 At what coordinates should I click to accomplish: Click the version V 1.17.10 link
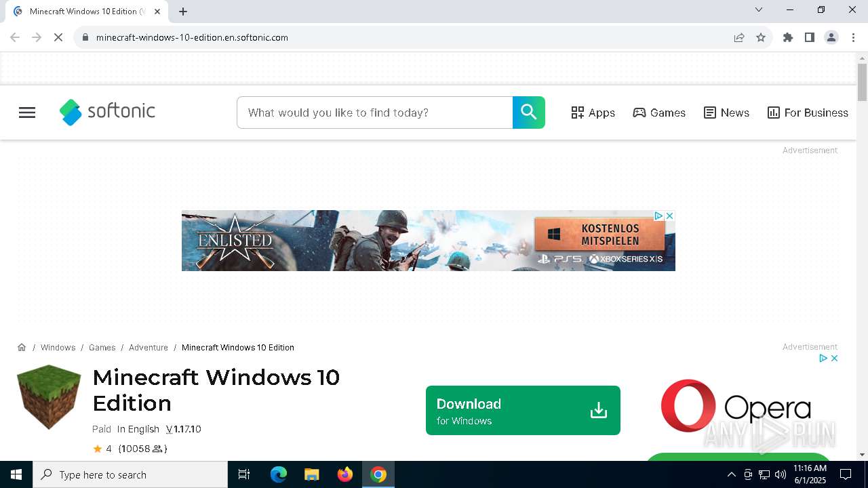point(183,429)
